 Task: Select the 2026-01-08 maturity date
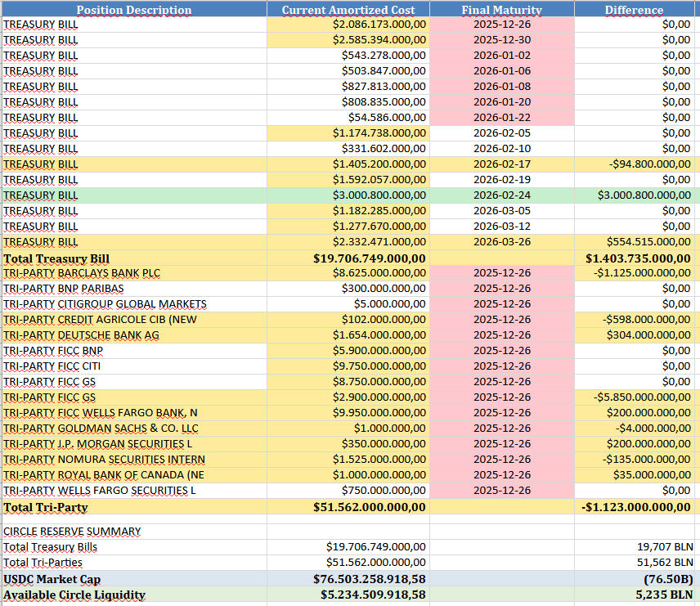coord(502,87)
